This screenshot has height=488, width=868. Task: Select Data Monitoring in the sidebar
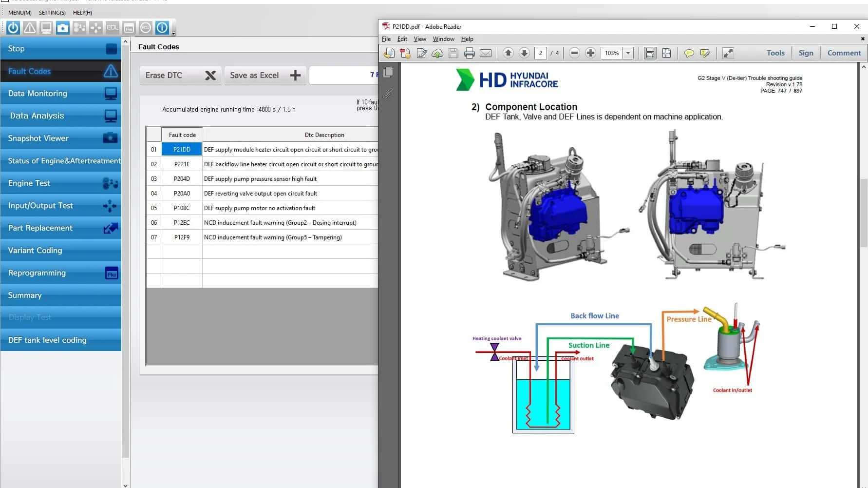[x=61, y=94]
